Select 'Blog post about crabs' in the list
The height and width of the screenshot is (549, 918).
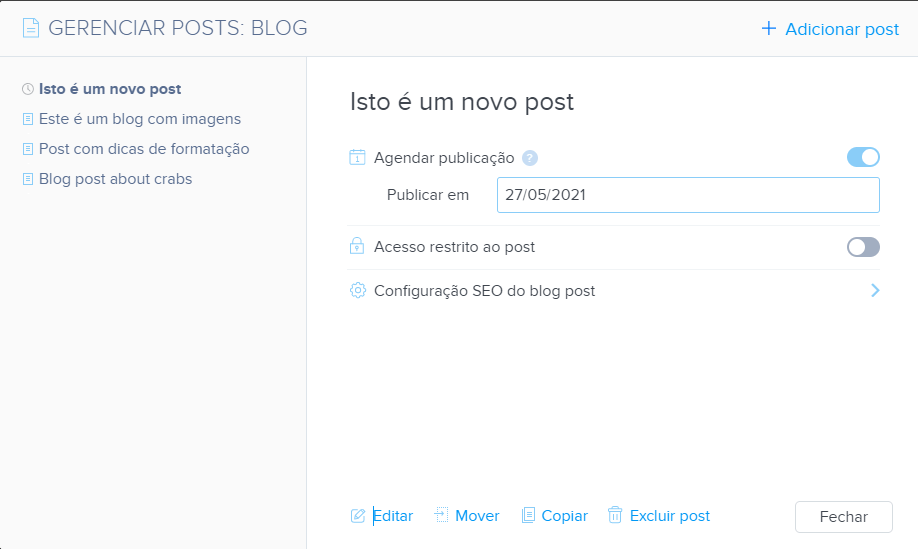pos(115,179)
